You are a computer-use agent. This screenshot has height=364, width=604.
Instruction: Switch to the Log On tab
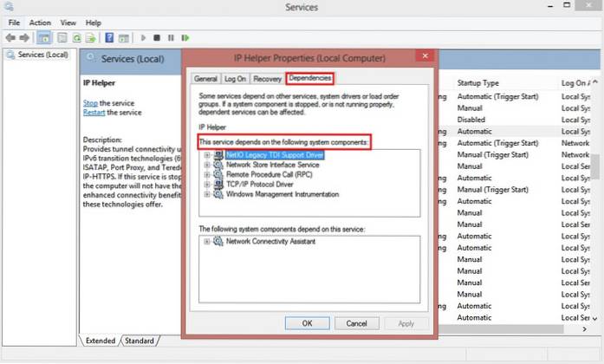[x=235, y=78]
